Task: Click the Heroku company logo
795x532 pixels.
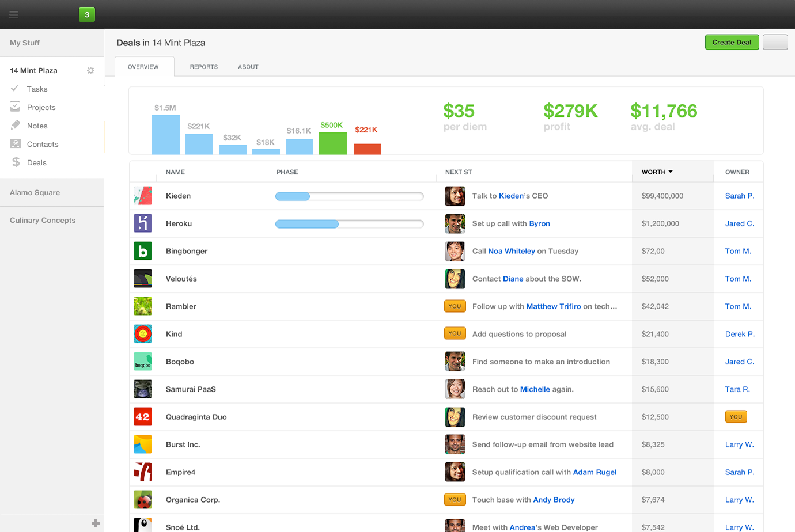Action: [x=143, y=223]
